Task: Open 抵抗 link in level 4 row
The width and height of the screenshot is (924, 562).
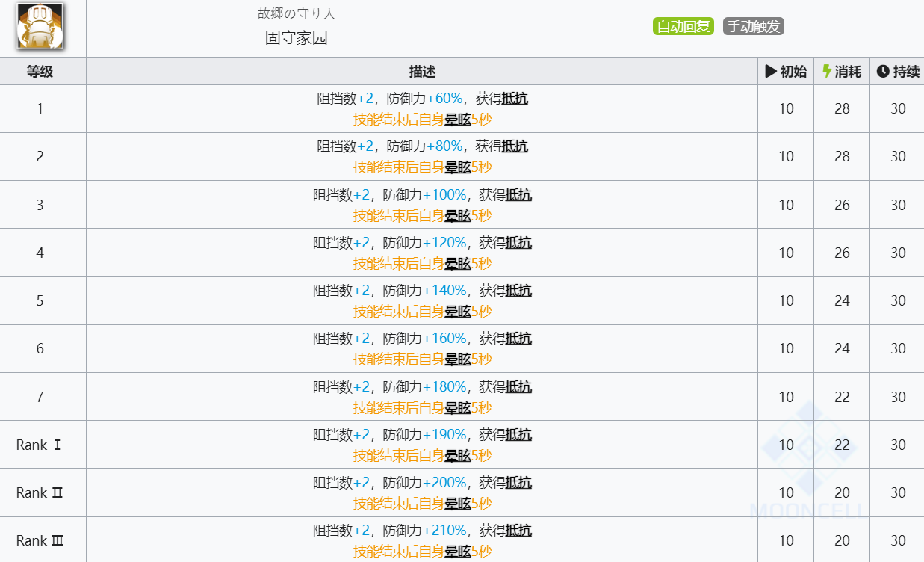Action: 518,243
